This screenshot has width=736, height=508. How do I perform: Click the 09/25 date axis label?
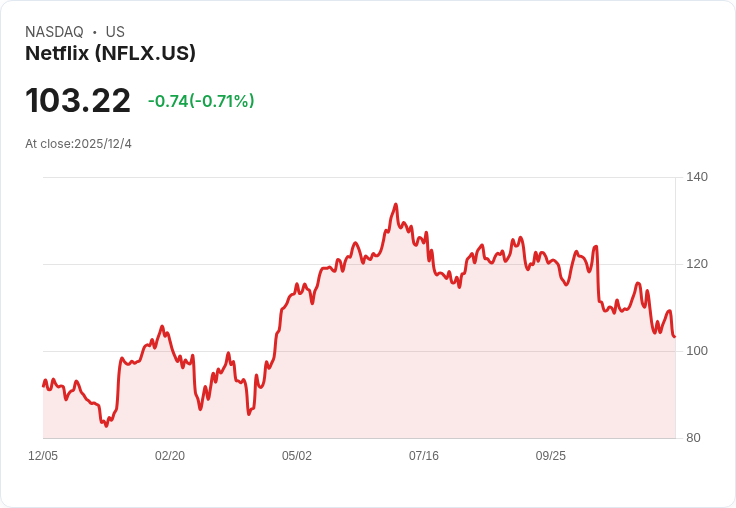click(551, 456)
